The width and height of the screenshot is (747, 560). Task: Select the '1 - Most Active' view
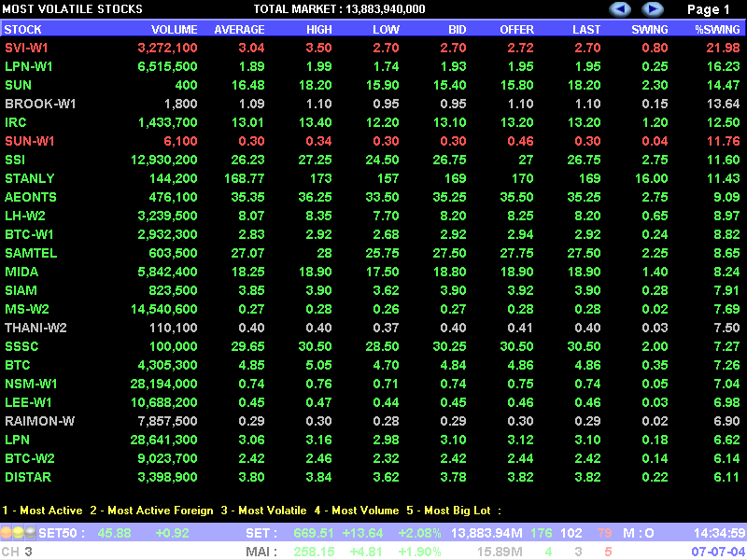(42, 511)
